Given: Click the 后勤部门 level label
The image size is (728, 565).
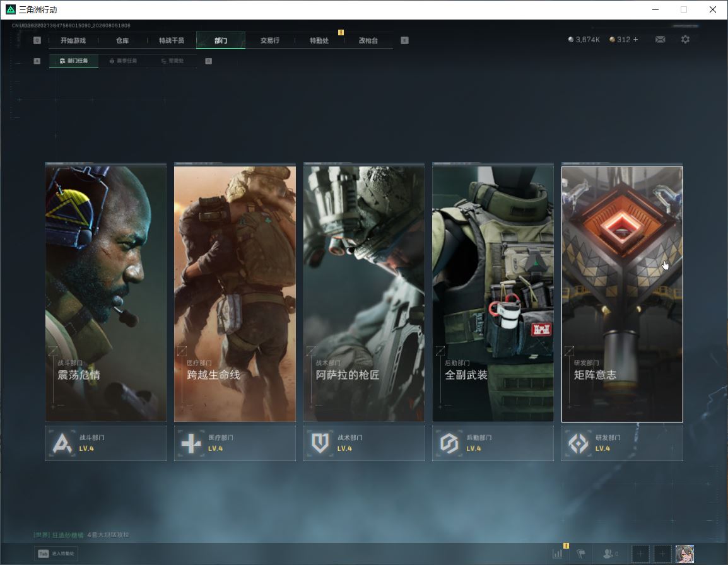Looking at the screenshot, I should (x=474, y=448).
